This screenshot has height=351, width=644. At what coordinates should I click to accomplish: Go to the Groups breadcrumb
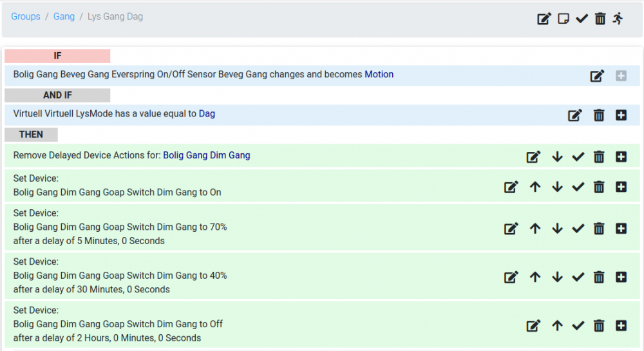[26, 17]
